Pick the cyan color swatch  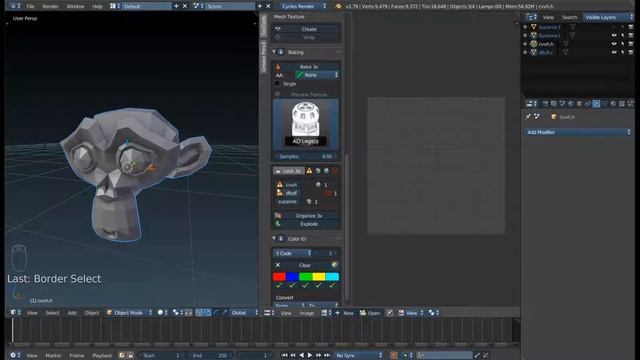click(x=332, y=277)
